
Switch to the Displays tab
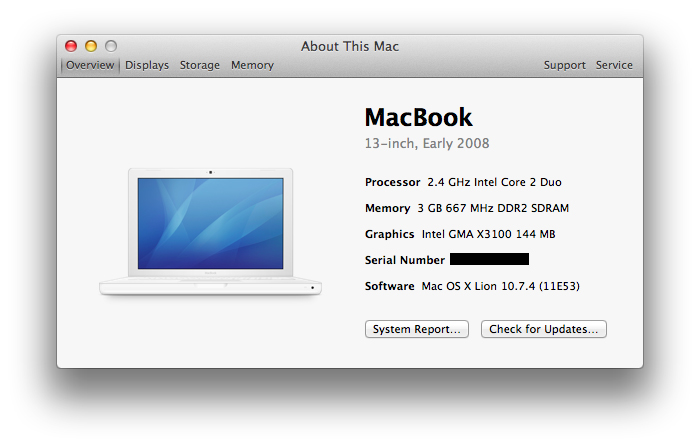(147, 65)
